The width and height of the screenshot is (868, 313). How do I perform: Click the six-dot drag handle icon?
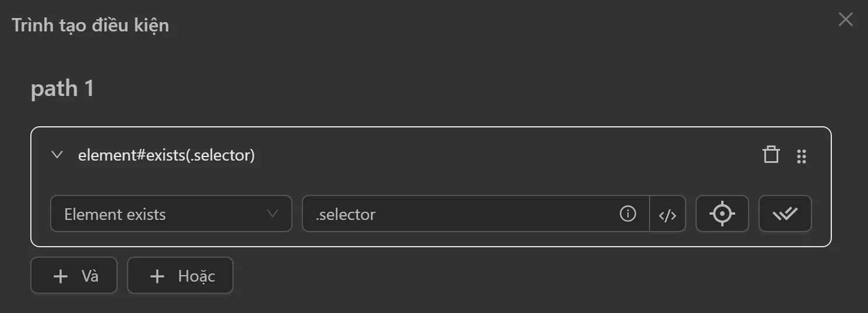pyautogui.click(x=801, y=156)
